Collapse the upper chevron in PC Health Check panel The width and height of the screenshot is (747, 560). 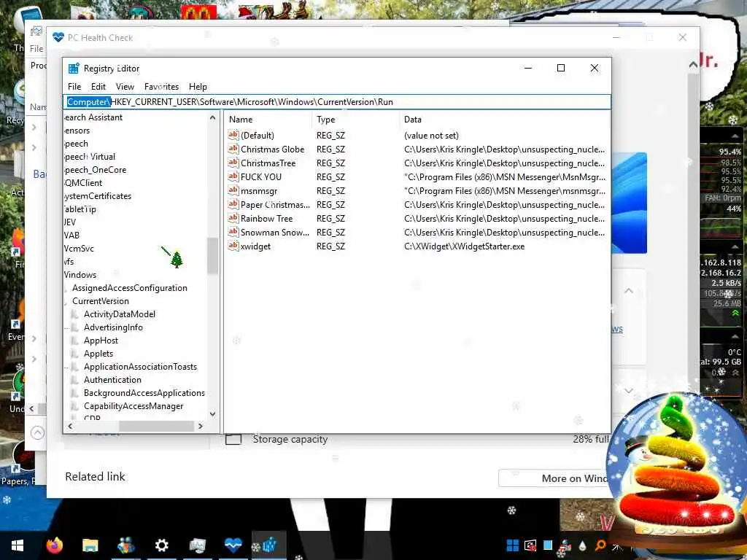click(x=629, y=290)
